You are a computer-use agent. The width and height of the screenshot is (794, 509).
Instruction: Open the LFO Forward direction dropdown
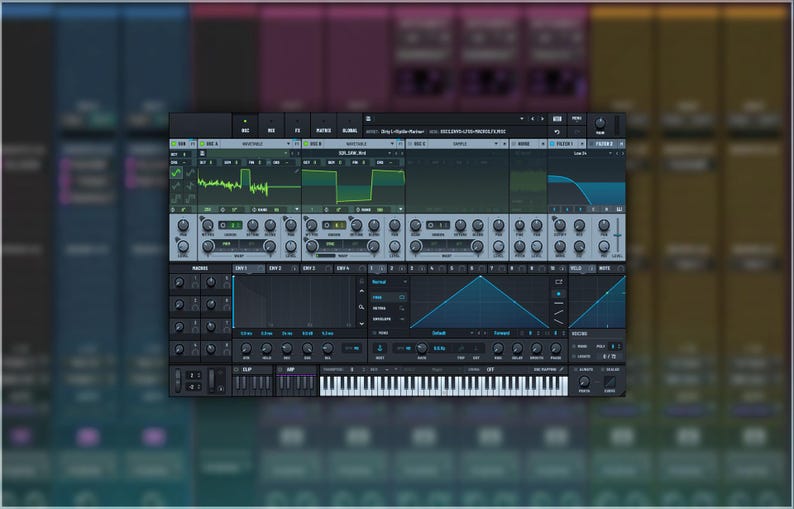point(502,333)
